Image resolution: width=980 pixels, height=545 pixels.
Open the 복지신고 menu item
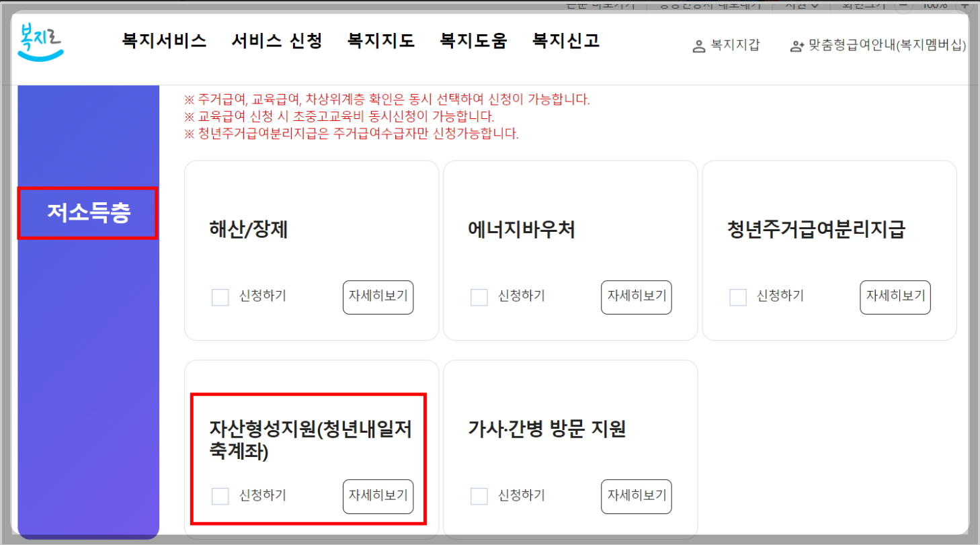point(564,40)
